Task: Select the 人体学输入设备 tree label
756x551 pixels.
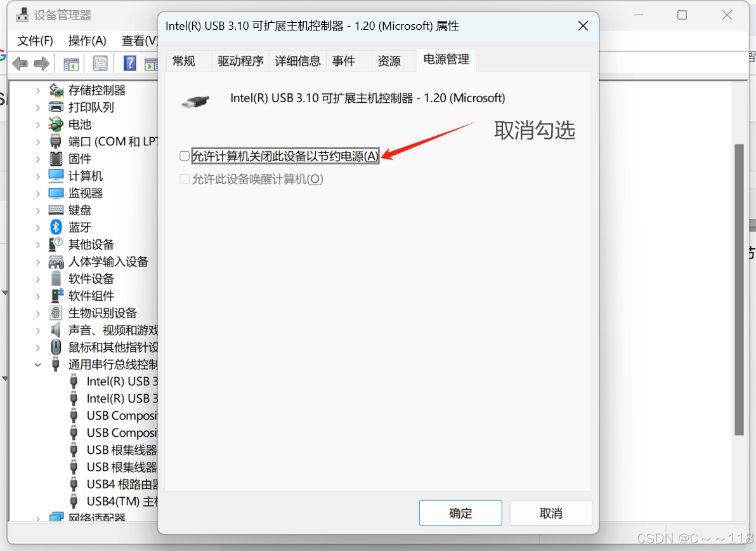Action: coord(108,262)
